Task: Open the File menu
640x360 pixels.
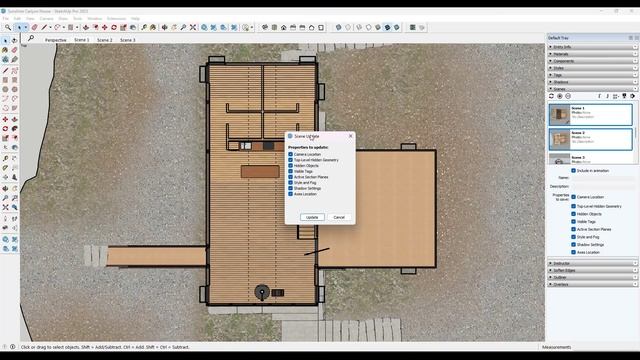Action: [5, 18]
